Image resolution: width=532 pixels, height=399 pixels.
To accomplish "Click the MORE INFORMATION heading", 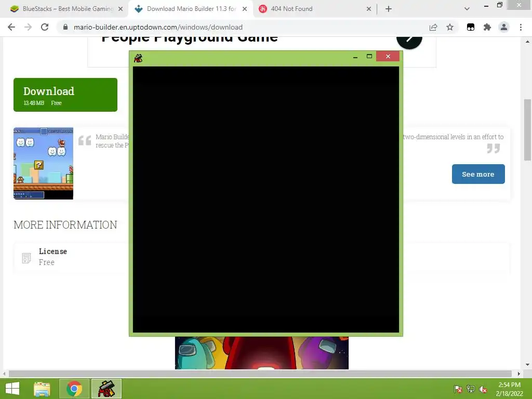I will [x=65, y=224].
